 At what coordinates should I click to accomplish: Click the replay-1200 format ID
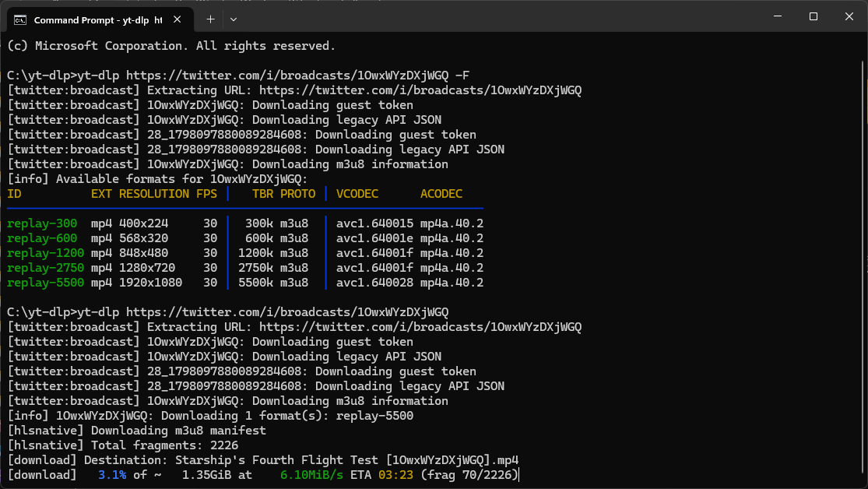click(45, 253)
